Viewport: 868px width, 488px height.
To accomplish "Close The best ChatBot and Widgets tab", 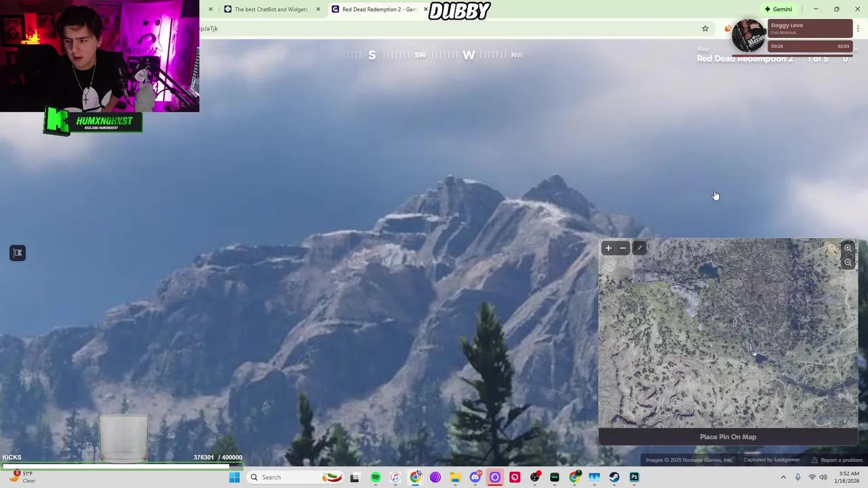I will (x=318, y=9).
